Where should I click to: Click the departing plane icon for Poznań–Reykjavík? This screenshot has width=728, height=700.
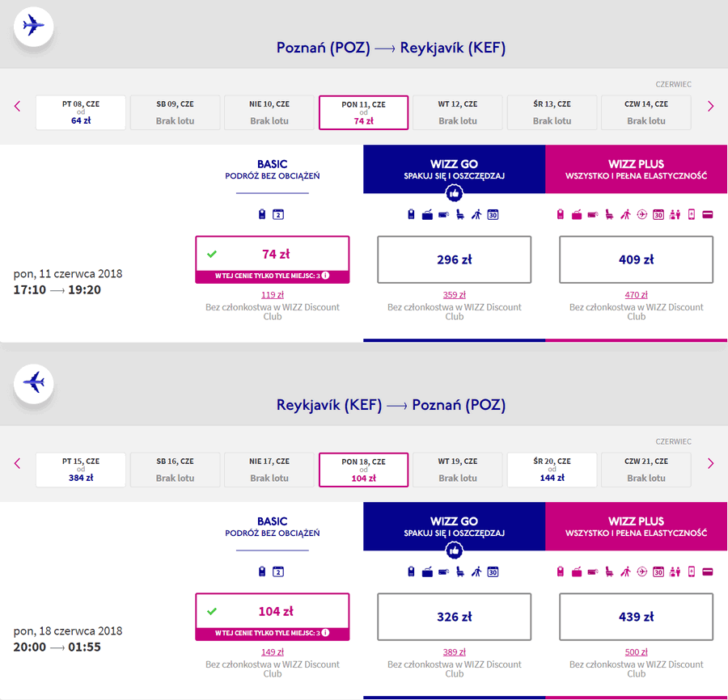tap(33, 26)
